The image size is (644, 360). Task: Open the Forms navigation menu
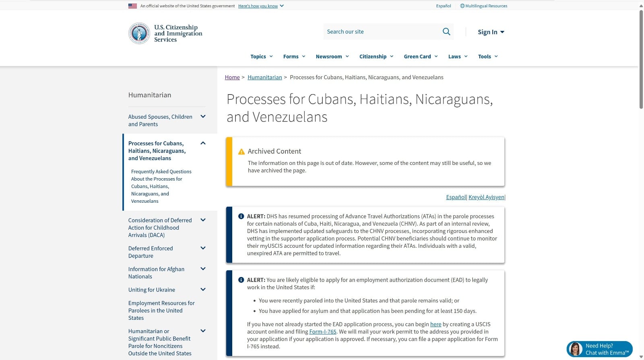pyautogui.click(x=294, y=57)
